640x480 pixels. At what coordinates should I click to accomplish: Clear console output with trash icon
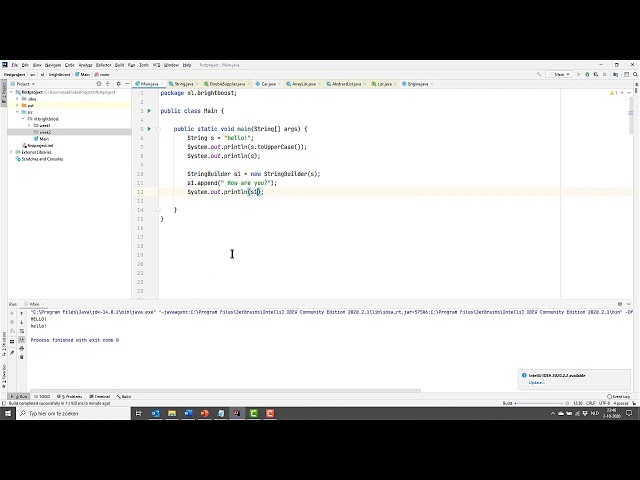click(22, 357)
